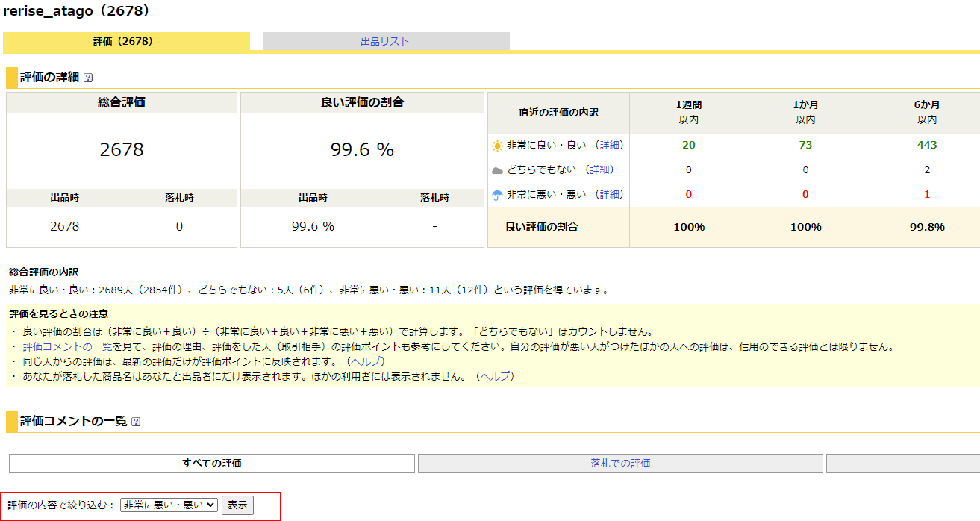Click the cloud icon for どちらでもない
Screen dimensions: 980x521
[497, 170]
